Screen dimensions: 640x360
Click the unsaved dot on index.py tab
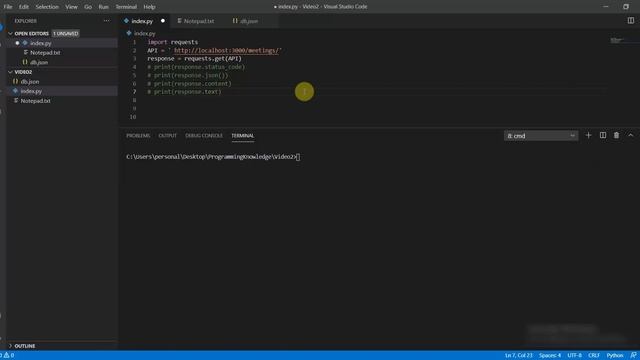click(163, 21)
